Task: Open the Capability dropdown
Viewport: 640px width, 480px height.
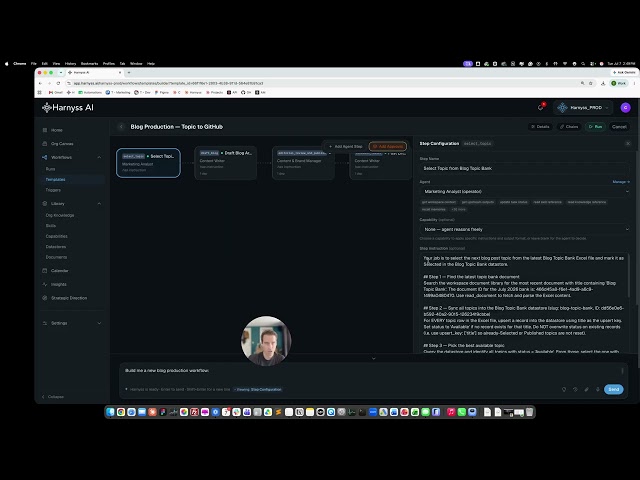Action: (525, 229)
